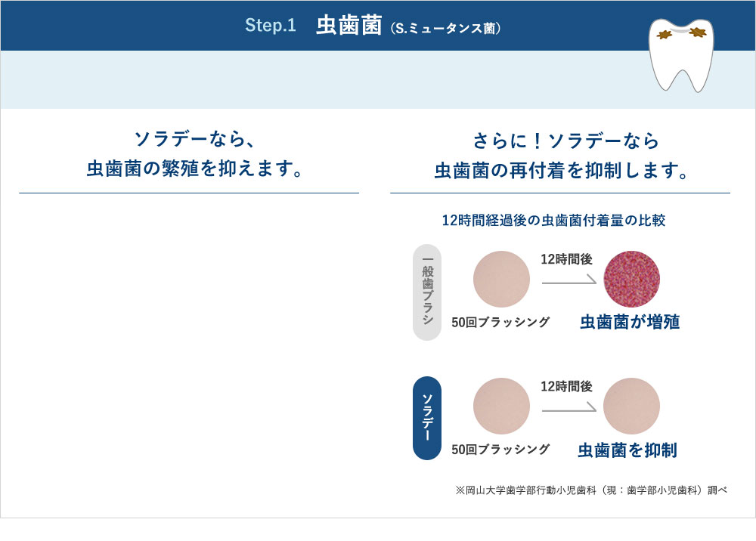Image resolution: width=756 pixels, height=541 pixels.
Task: Click the arrow in ソラデー row
Action: tap(569, 407)
